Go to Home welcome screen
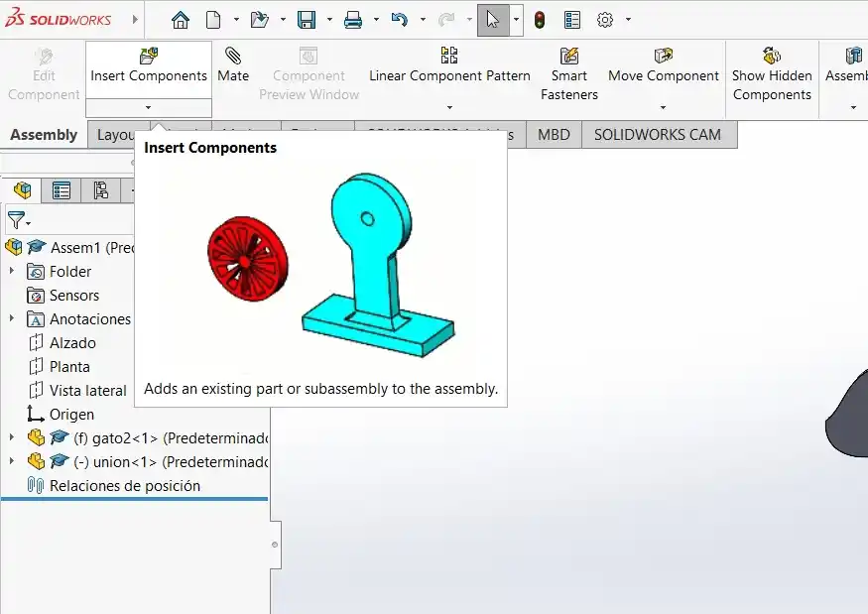 click(x=180, y=20)
